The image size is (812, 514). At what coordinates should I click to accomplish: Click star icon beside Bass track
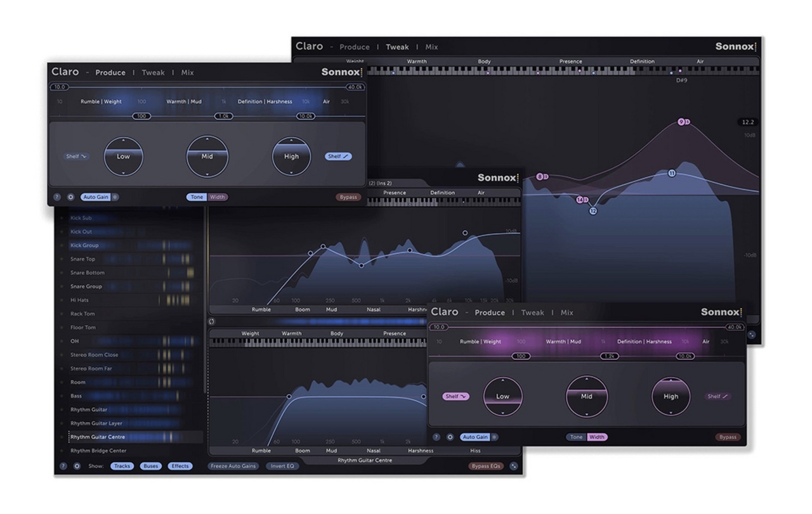pos(62,396)
